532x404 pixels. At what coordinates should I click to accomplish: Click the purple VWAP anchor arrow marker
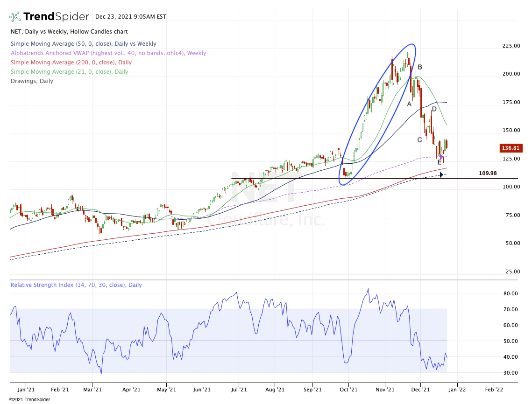(441, 157)
